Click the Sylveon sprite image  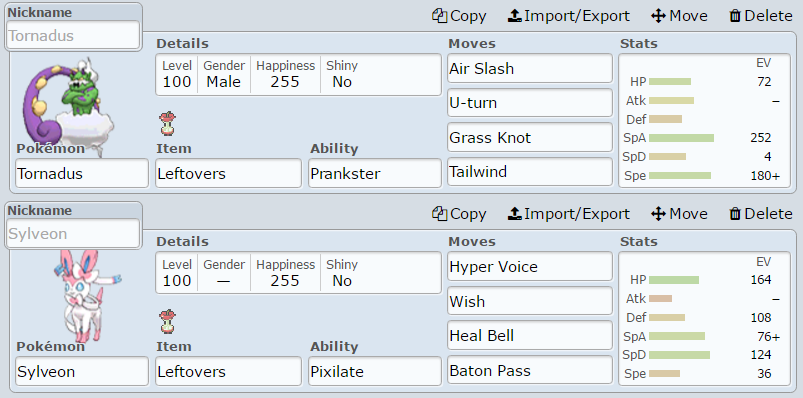click(x=86, y=296)
